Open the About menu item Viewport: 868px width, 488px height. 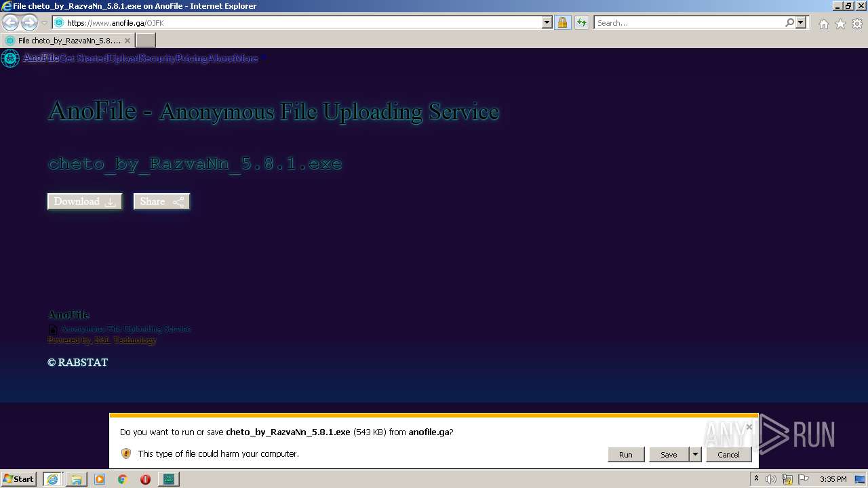pyautogui.click(x=222, y=58)
